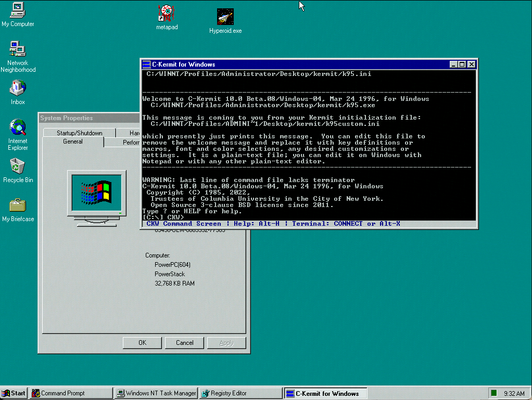Image resolution: width=532 pixels, height=400 pixels.
Task: Click the 'Copyright (C) 1985, 2022,' line
Action: point(198,192)
